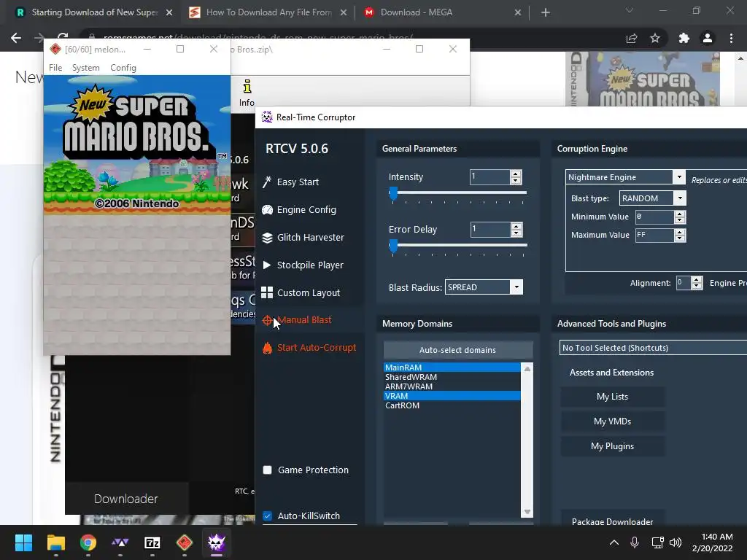Open Chrome extensions puzzle icon
The image size is (747, 560).
click(x=684, y=38)
